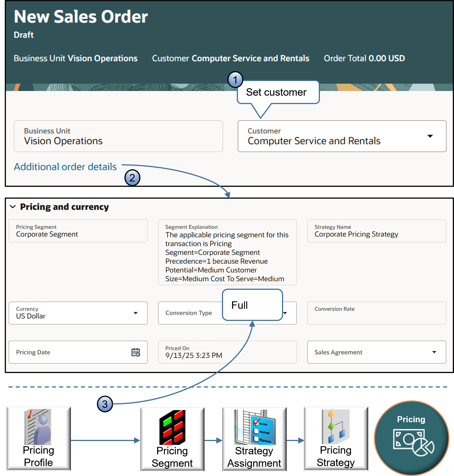This screenshot has height=476, width=454.
Task: Click the Additional order details link
Action: (x=65, y=166)
